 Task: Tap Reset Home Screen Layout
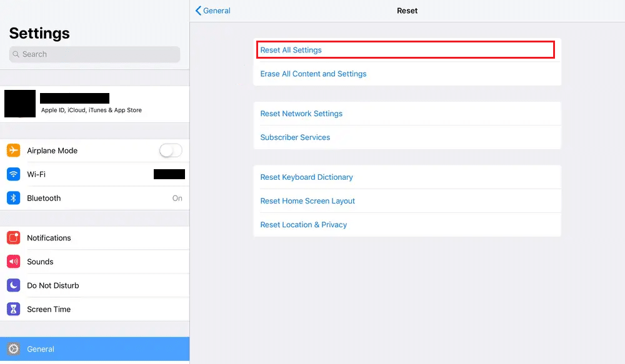click(407, 200)
